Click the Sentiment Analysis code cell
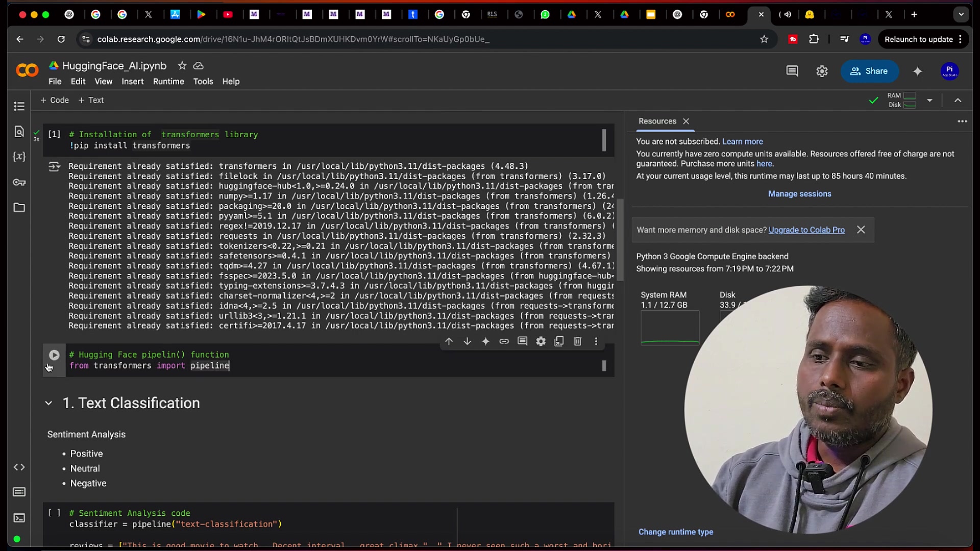 (x=328, y=524)
